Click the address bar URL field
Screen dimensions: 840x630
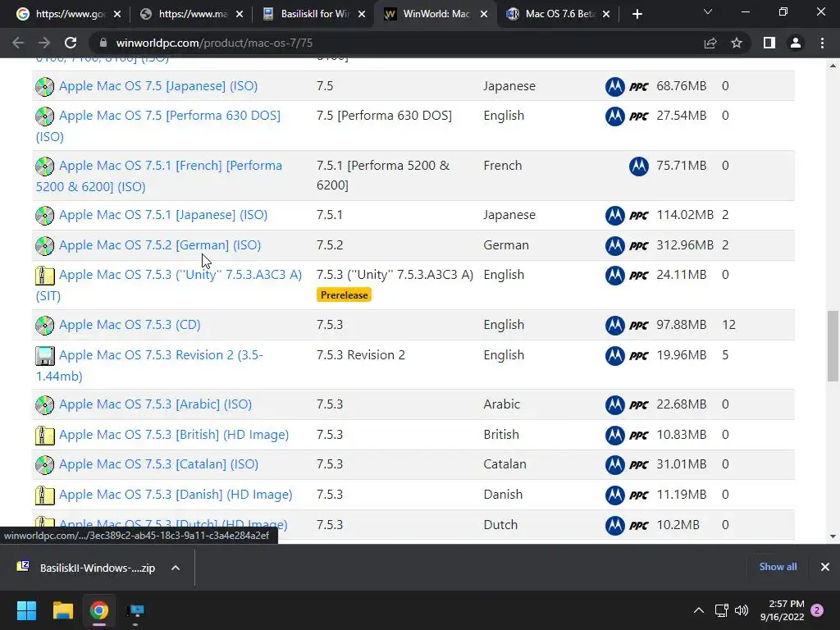(x=396, y=43)
